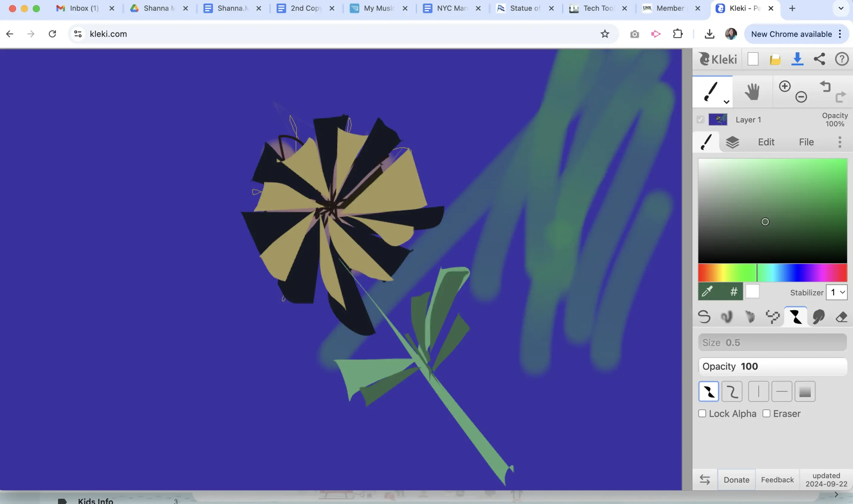
Task: Switch to the Inbox (1) Gmail tab
Action: (x=84, y=8)
